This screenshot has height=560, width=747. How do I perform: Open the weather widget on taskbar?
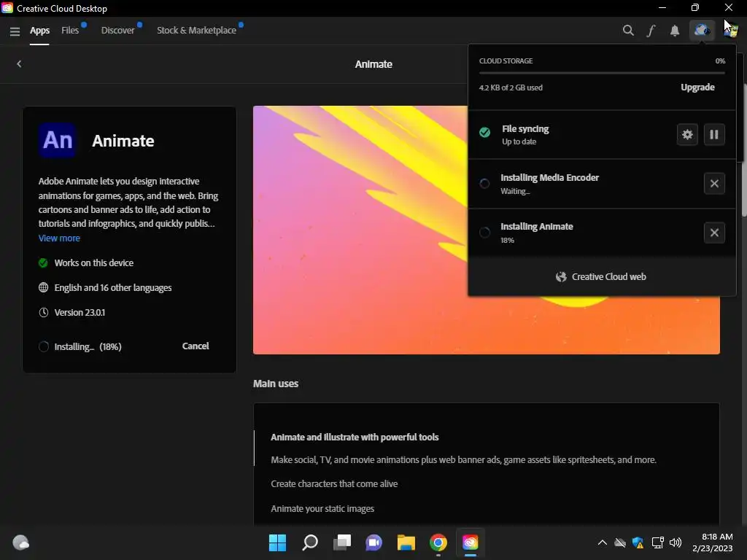pyautogui.click(x=21, y=542)
